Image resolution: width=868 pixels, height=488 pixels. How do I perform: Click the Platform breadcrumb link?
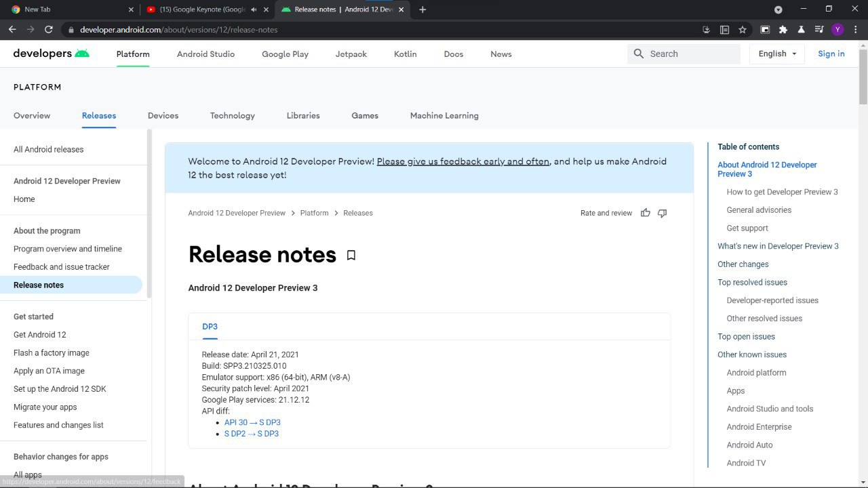click(315, 213)
